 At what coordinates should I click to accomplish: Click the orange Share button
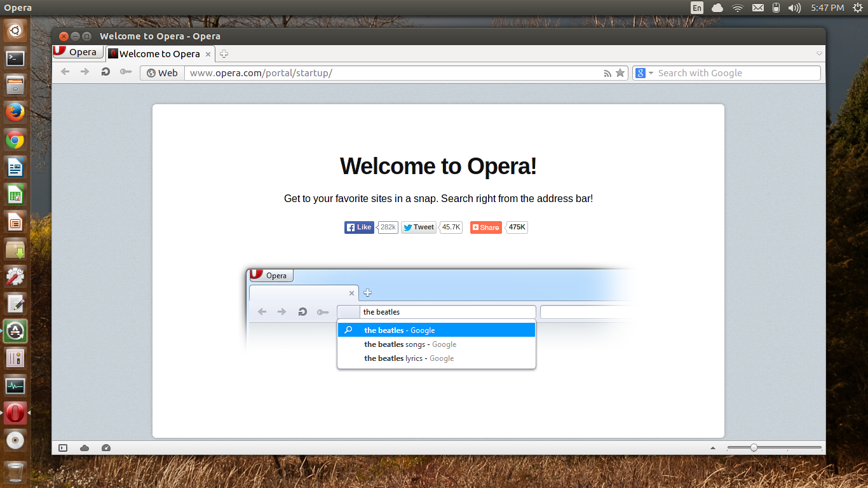click(486, 227)
